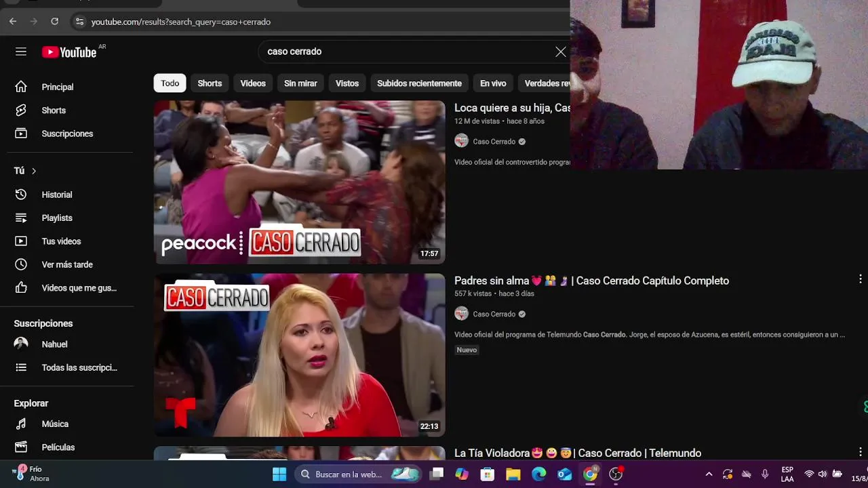The height and width of the screenshot is (488, 868).
Task: Open options menu for Padres sin alma video
Action: [860, 279]
